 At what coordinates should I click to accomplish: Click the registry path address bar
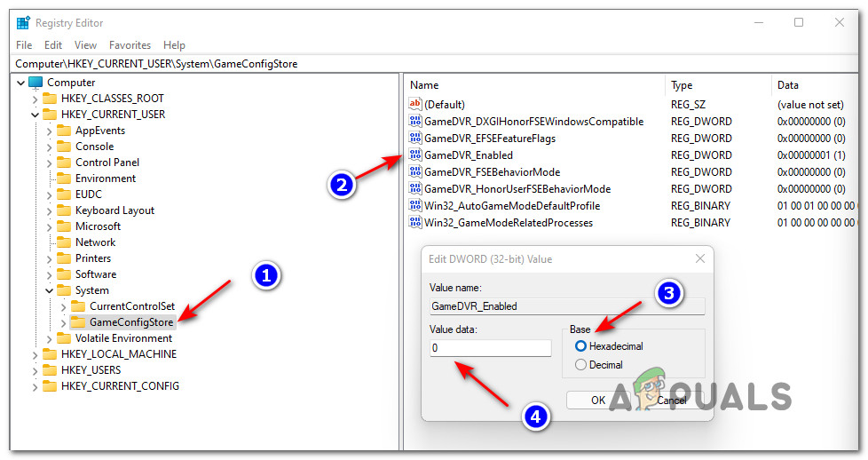[x=434, y=64]
